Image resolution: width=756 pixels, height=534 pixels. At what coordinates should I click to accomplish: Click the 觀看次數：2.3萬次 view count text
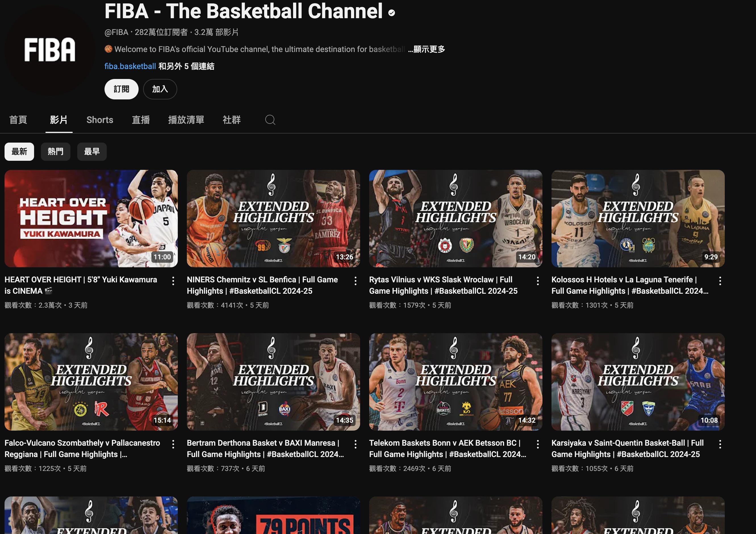(x=33, y=305)
